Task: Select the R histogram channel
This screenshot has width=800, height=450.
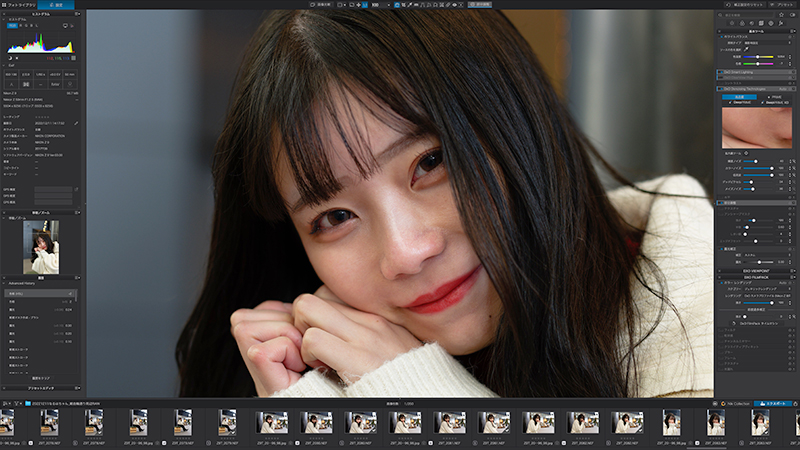Action: point(20,26)
